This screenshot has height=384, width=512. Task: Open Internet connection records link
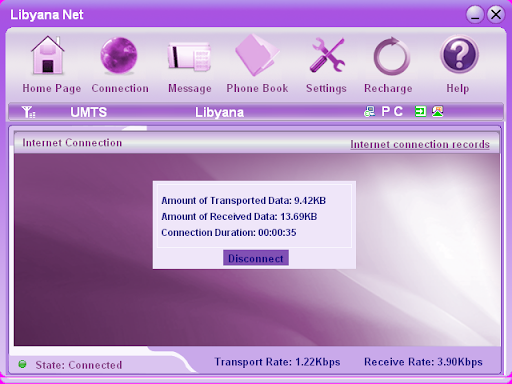click(x=420, y=144)
